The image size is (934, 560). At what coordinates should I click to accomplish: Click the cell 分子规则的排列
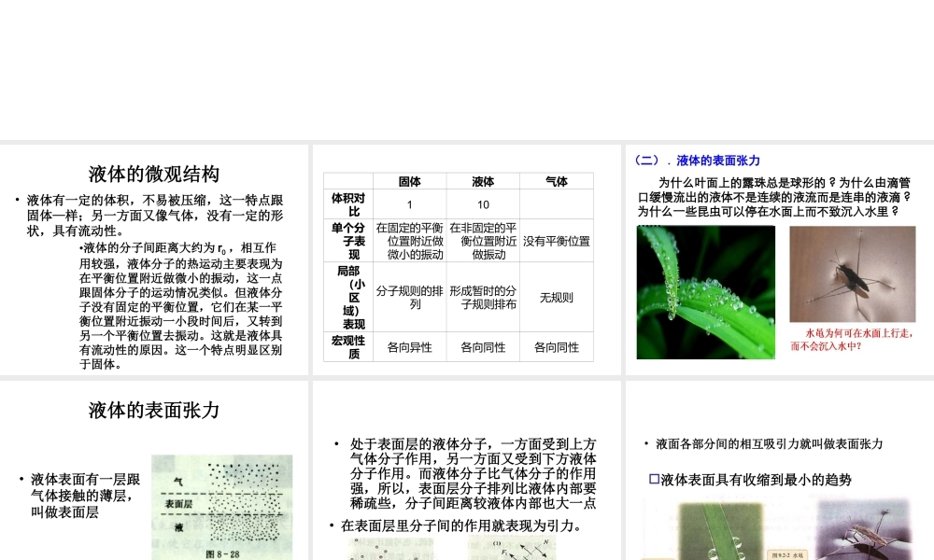tap(409, 297)
